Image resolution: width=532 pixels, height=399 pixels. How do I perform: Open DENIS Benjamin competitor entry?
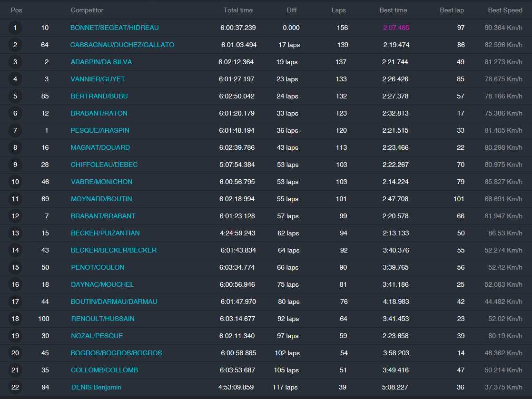point(96,388)
